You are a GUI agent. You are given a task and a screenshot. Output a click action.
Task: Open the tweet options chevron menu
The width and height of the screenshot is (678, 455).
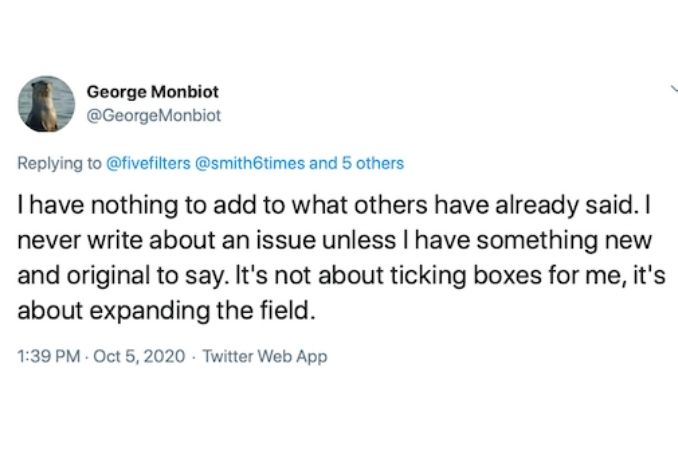[674, 88]
